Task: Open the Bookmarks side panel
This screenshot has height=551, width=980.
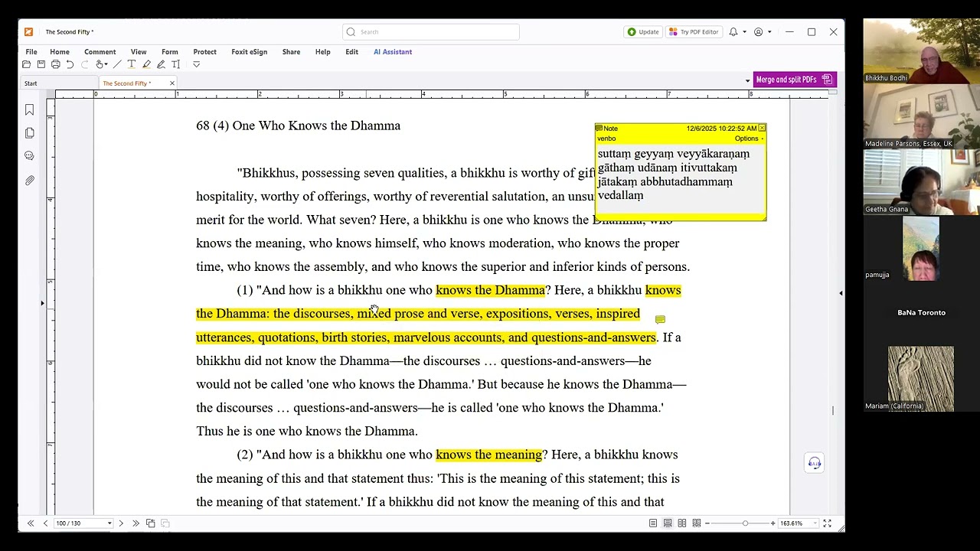Action: (x=29, y=110)
